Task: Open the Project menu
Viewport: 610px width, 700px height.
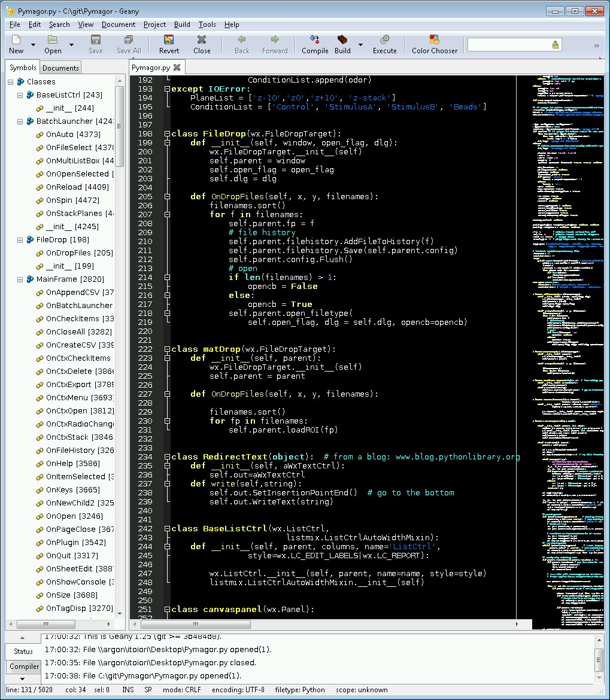Action: [x=154, y=25]
